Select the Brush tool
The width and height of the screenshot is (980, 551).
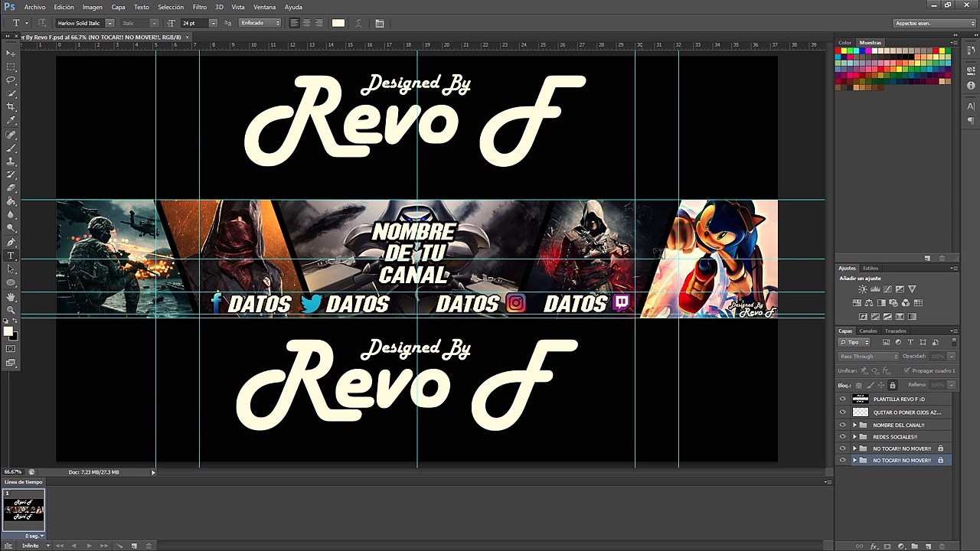click(11, 148)
